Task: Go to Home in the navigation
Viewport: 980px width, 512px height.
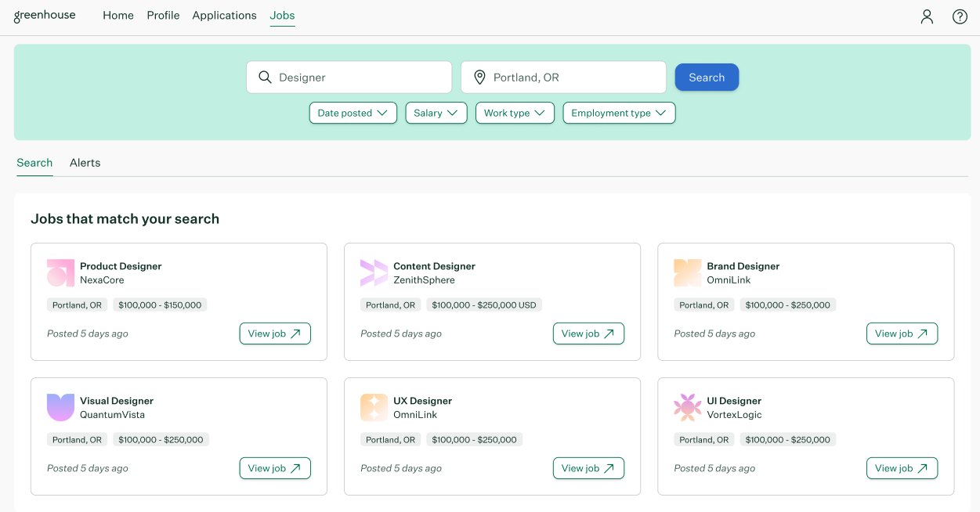Action: pyautogui.click(x=118, y=16)
